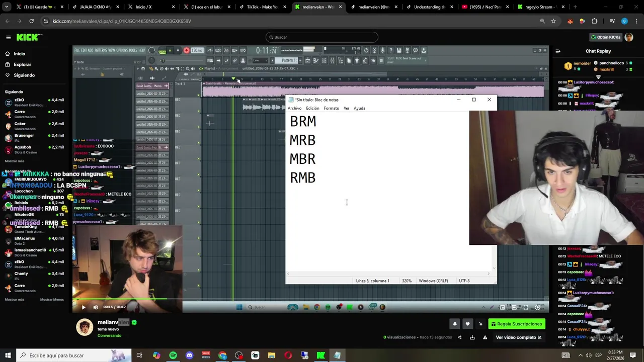The image size is (644, 362).
Task: Open Obtén KICKs
Action: click(x=606, y=37)
